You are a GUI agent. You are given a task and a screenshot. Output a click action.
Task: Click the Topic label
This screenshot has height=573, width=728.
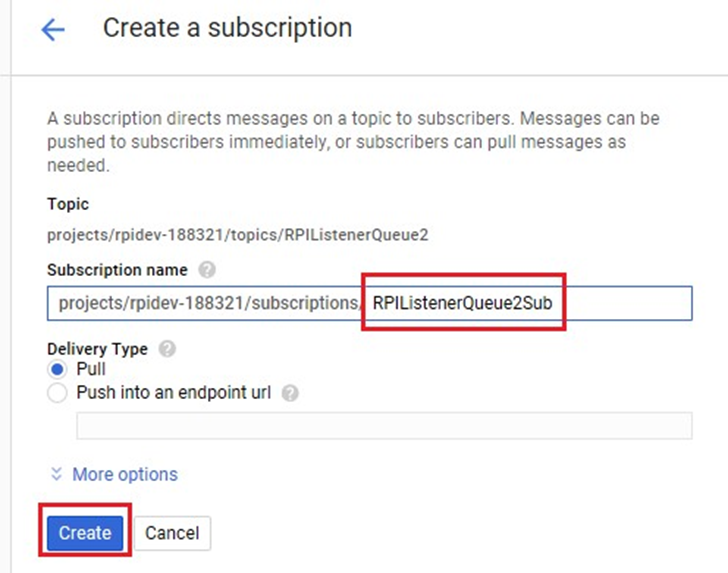[68, 204]
